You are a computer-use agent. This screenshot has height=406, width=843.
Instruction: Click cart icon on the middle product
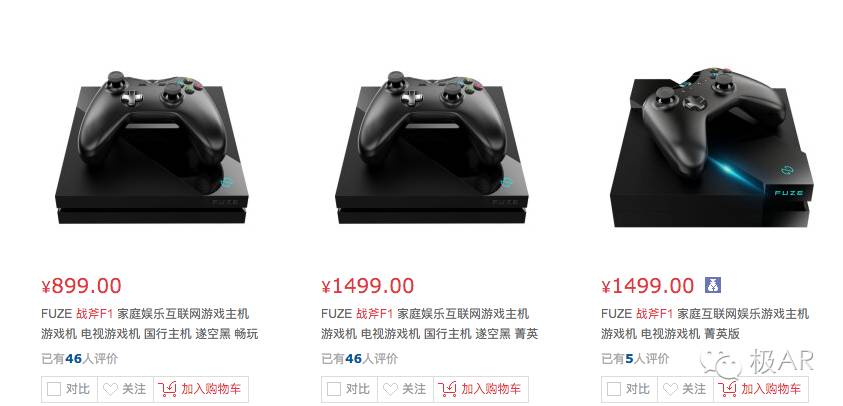click(447, 388)
